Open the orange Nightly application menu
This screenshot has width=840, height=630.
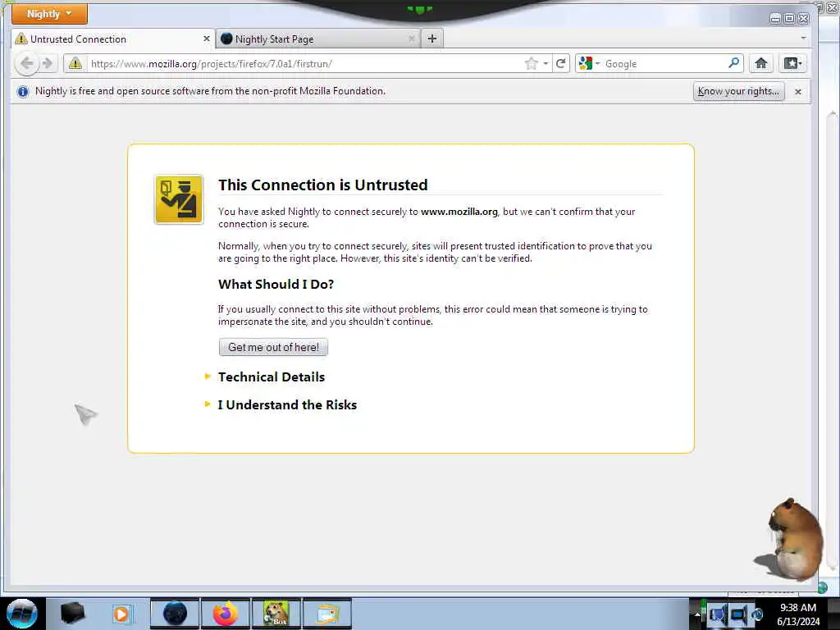pos(49,14)
